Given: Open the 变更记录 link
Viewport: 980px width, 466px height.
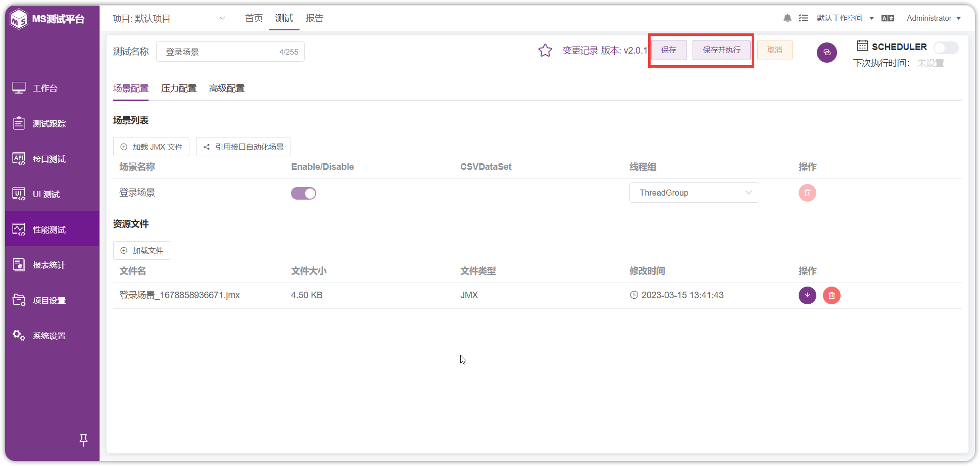Looking at the screenshot, I should [x=580, y=51].
